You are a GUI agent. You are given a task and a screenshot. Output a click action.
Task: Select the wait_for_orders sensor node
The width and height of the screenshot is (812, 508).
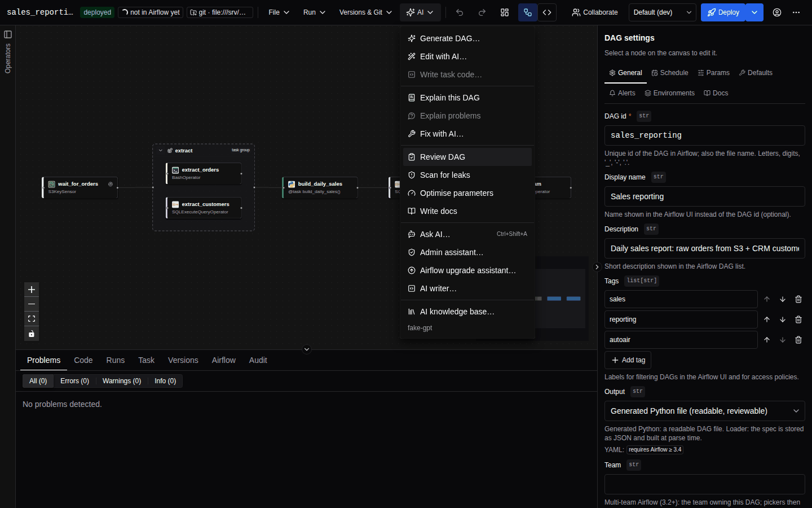pyautogui.click(x=80, y=187)
